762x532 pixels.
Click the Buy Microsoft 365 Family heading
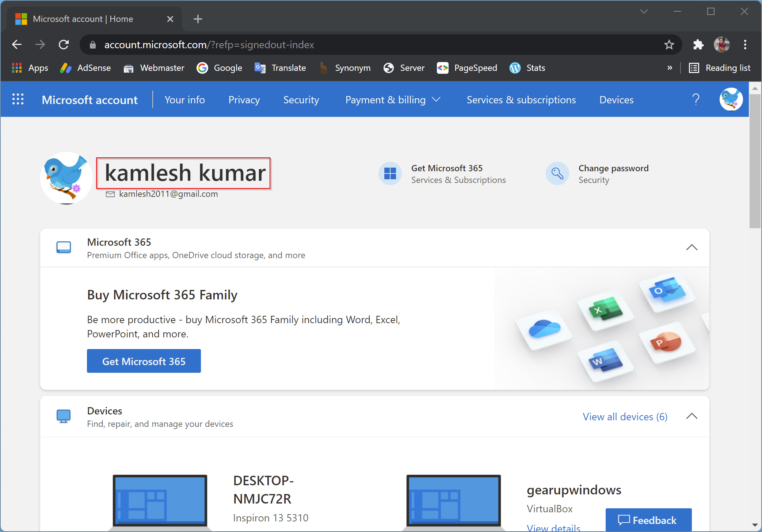(162, 295)
